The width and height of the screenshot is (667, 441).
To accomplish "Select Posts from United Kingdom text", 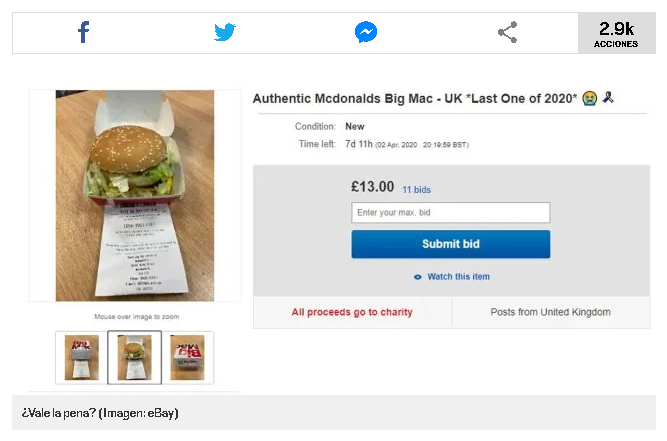I will point(550,312).
